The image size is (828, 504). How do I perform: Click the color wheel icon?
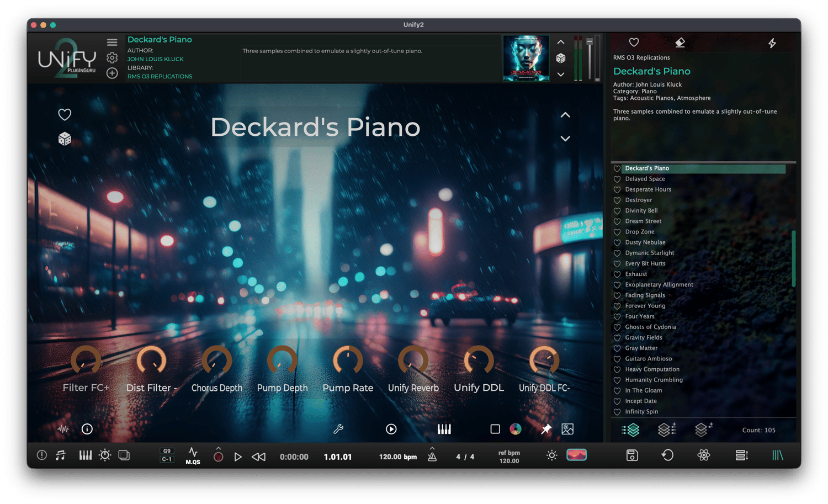click(x=516, y=429)
